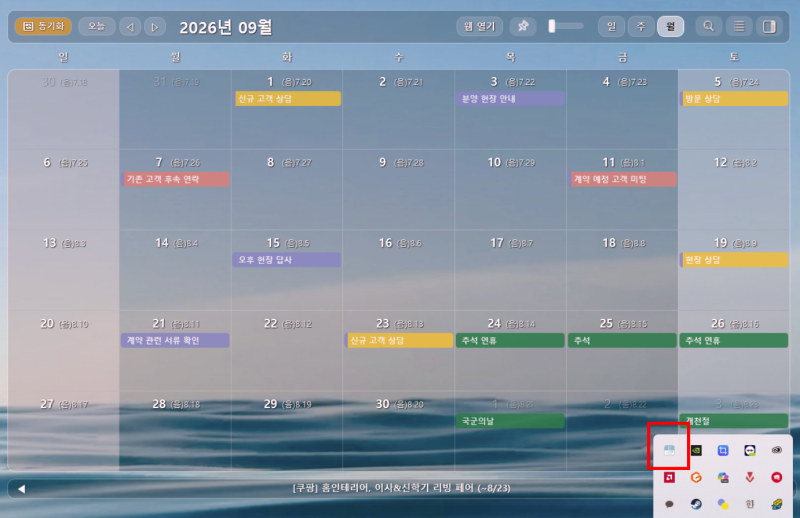Image resolution: width=800 pixels, height=518 pixels.
Task: Switch to 일 day view
Action: 611,26
